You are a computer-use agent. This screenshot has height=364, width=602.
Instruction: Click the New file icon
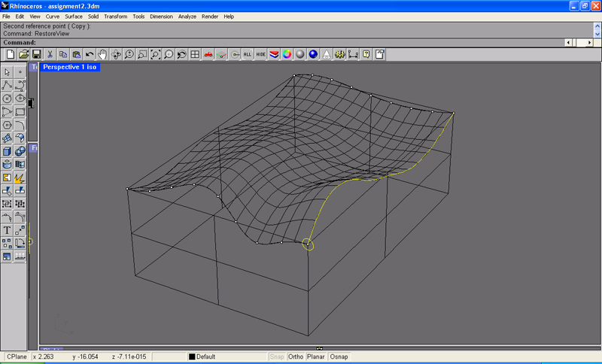(11, 54)
